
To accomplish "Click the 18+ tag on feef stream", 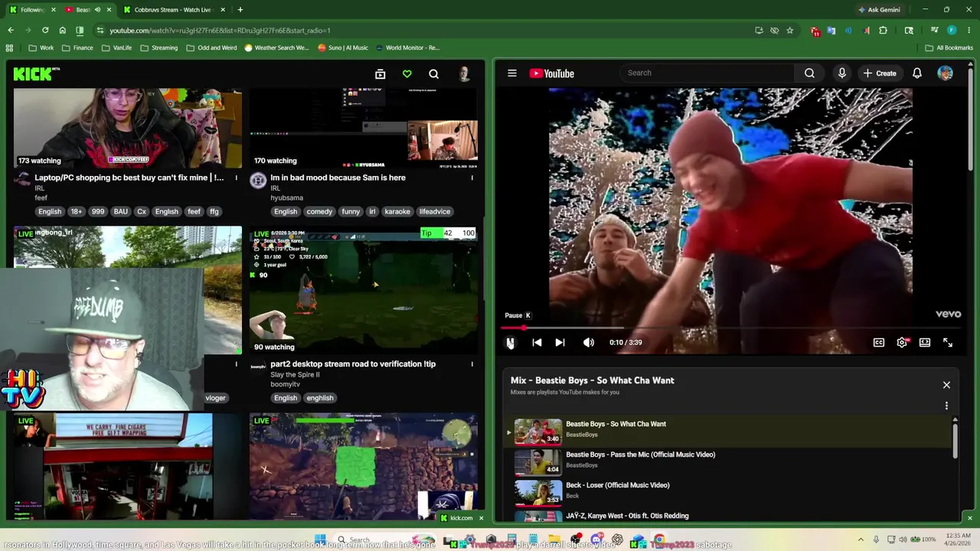I will point(77,212).
